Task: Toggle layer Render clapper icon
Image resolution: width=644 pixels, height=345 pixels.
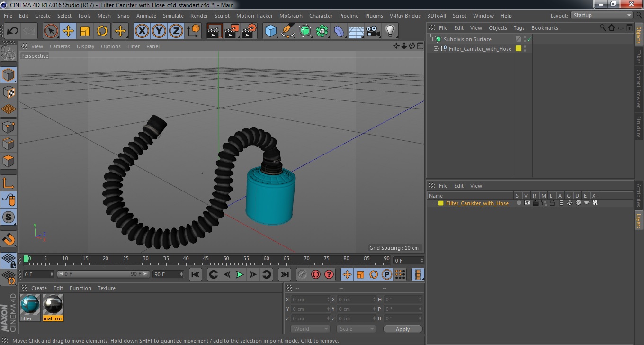Action: [x=536, y=203]
